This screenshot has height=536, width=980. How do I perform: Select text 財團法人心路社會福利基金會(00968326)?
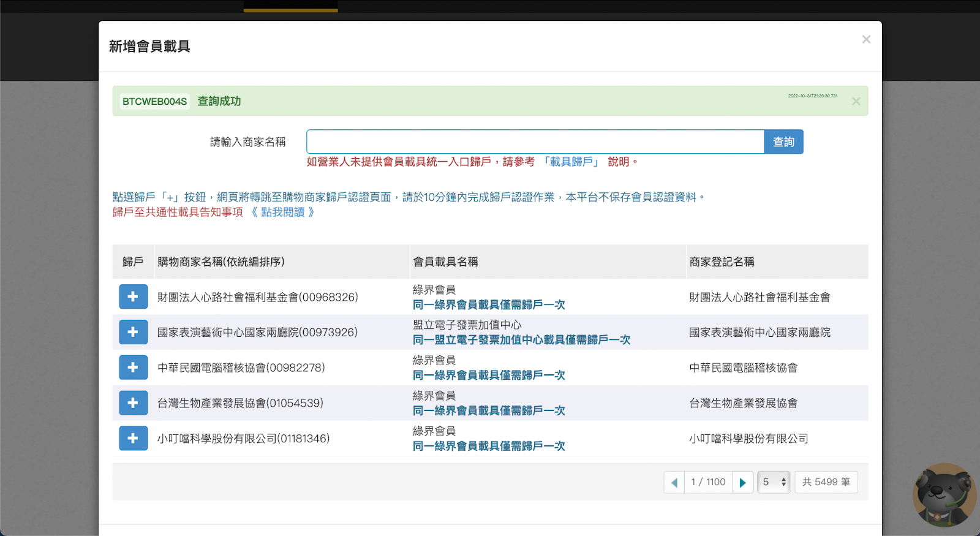258,297
